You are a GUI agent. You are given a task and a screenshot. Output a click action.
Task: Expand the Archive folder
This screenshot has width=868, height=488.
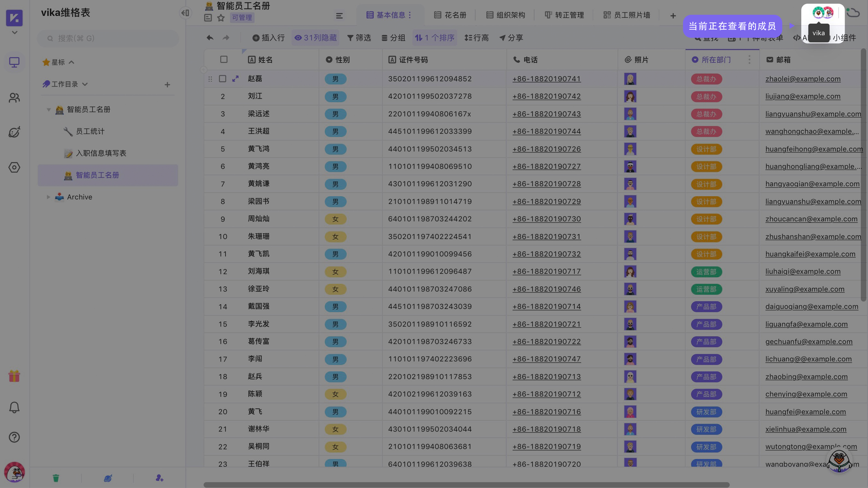click(x=48, y=197)
